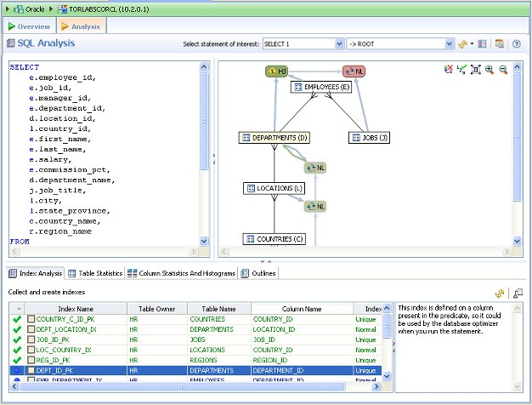The image size is (532, 405).
Task: Sort by Table Owner column header
Action: pyautogui.click(x=156, y=309)
